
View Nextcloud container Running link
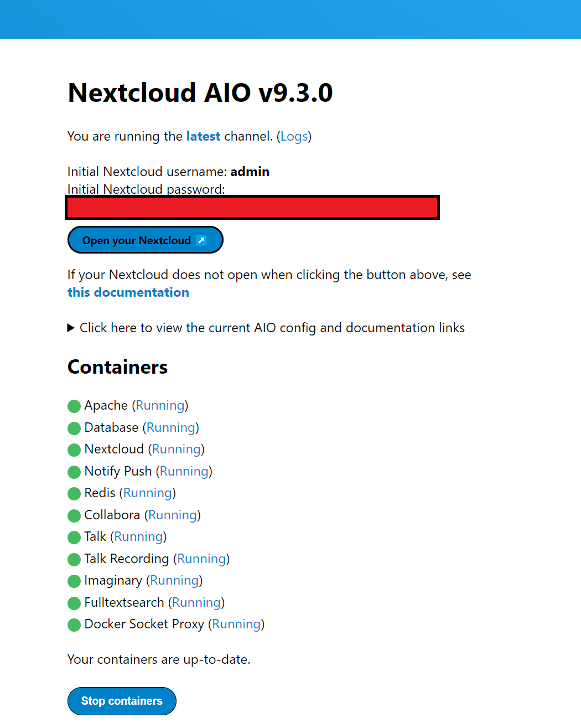coord(177,449)
